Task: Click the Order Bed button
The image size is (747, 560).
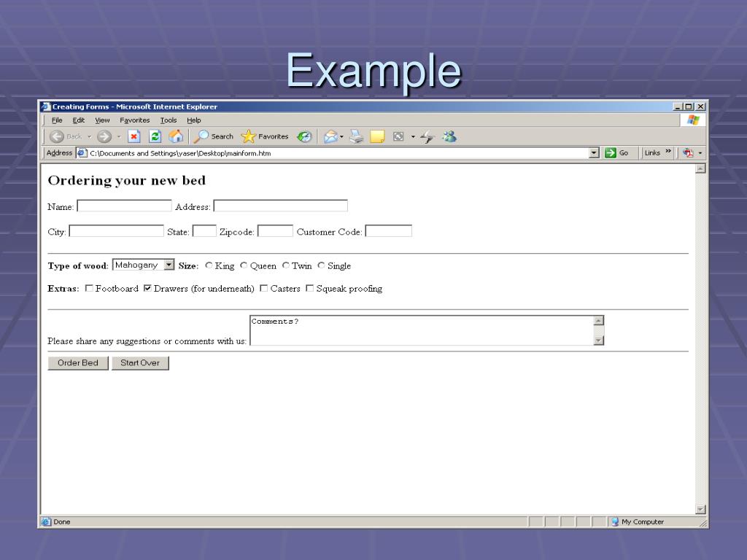Action: pos(78,363)
